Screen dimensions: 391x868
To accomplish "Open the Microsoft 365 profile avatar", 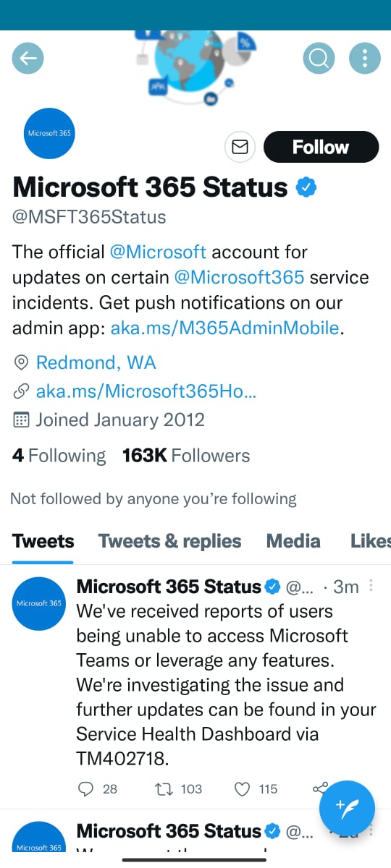I will coord(49,133).
